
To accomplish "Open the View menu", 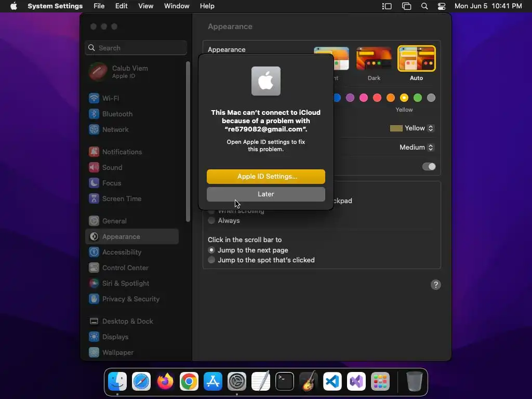I will pos(146,6).
